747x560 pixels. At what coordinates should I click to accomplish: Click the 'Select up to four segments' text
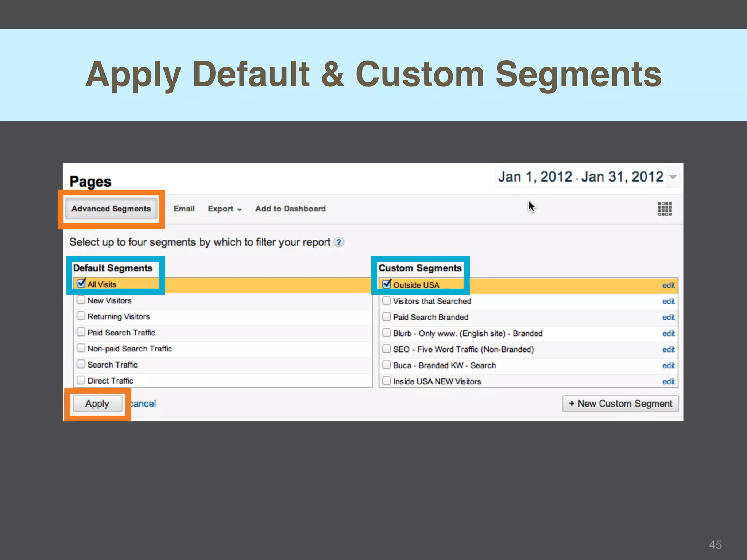(x=200, y=242)
